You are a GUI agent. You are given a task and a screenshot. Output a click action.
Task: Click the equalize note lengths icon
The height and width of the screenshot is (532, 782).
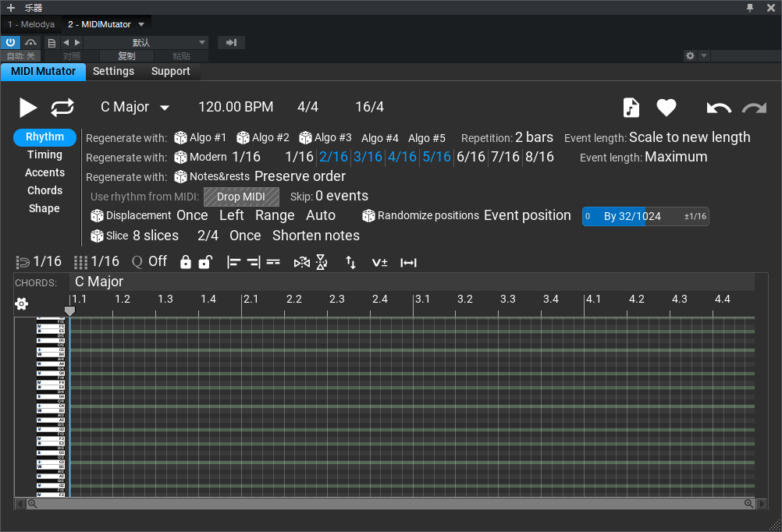273,262
